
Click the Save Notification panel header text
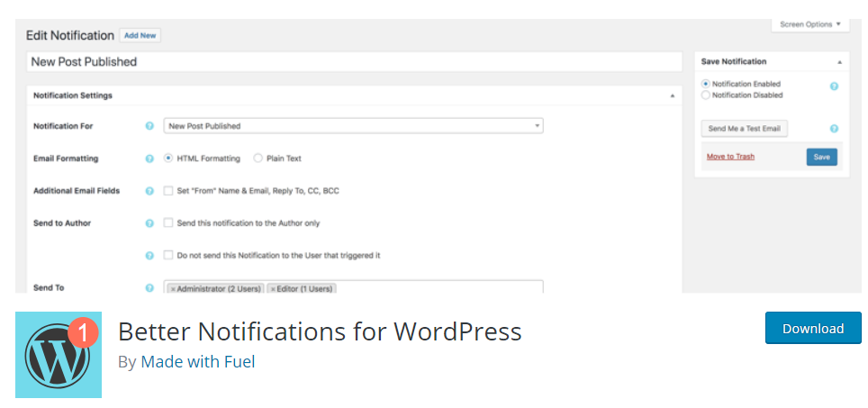tap(734, 61)
